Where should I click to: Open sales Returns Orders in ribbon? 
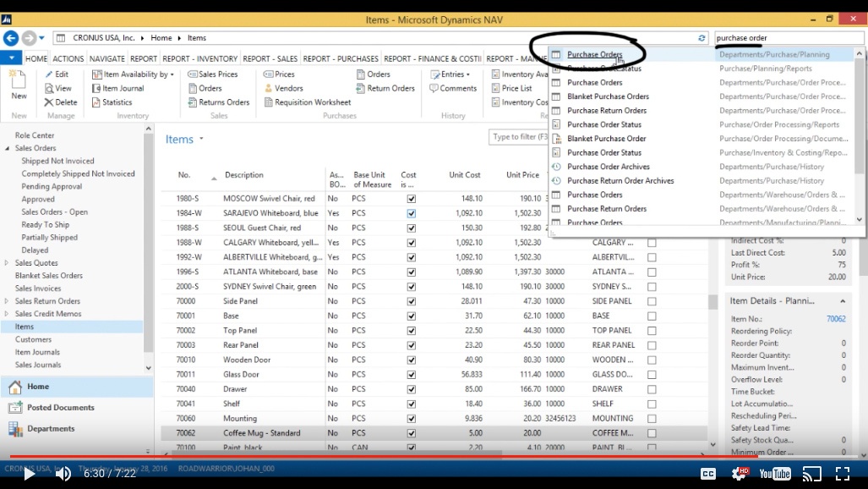219,102
